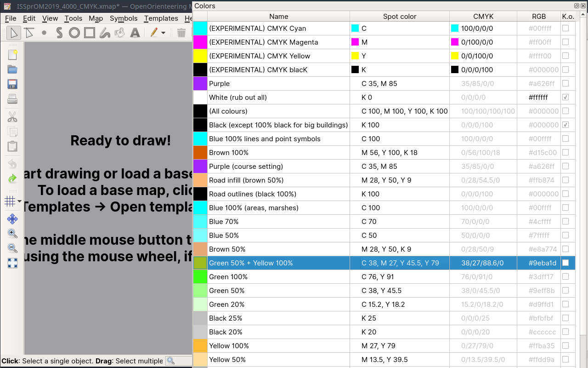This screenshot has height=368, width=588.
Task: Toggle knockout for Brown 100% row
Action: [565, 152]
